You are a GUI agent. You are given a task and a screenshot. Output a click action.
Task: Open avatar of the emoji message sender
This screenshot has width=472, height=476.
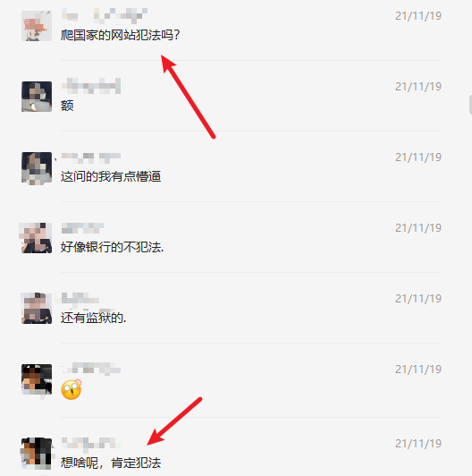37,379
